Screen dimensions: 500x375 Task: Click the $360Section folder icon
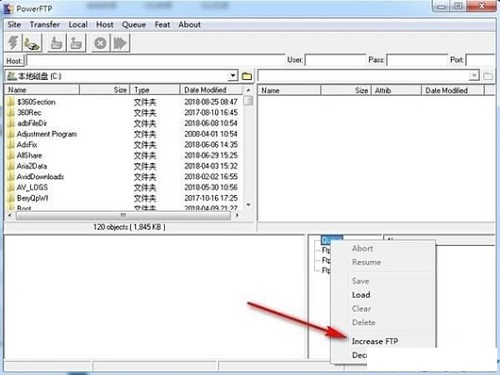pos(11,102)
